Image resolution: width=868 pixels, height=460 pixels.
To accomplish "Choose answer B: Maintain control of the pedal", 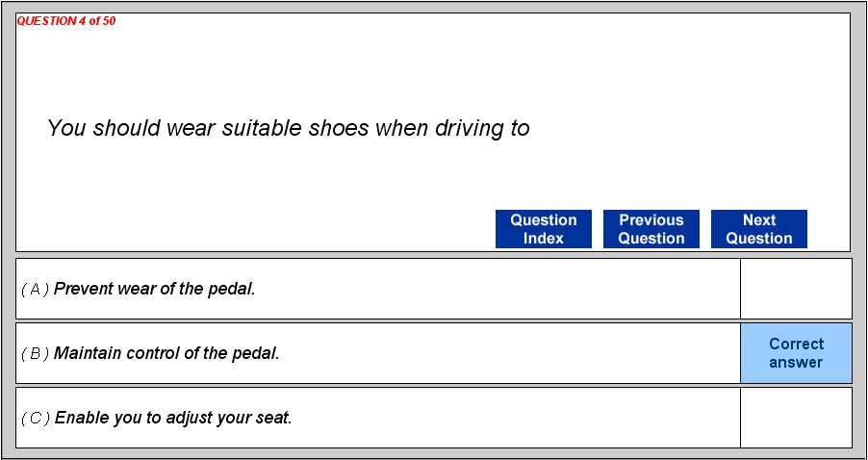I will [166, 353].
